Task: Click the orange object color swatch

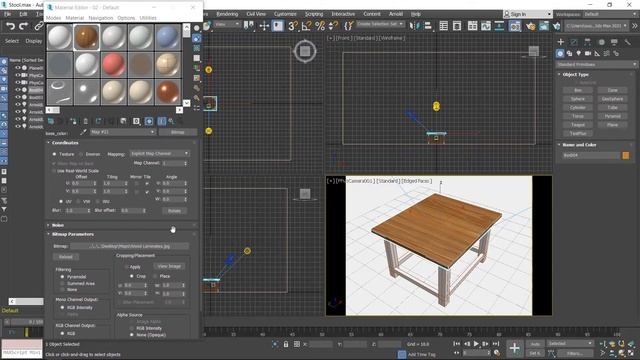Action: coord(625,155)
